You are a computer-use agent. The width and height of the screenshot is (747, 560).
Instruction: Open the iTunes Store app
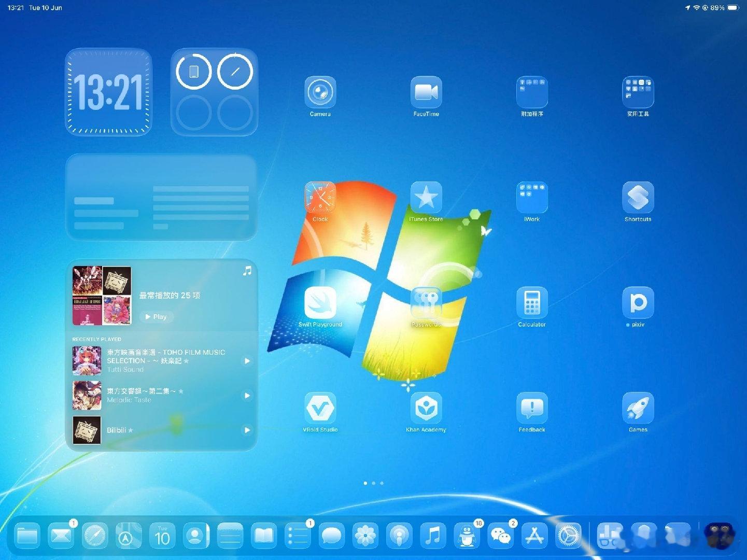426,197
